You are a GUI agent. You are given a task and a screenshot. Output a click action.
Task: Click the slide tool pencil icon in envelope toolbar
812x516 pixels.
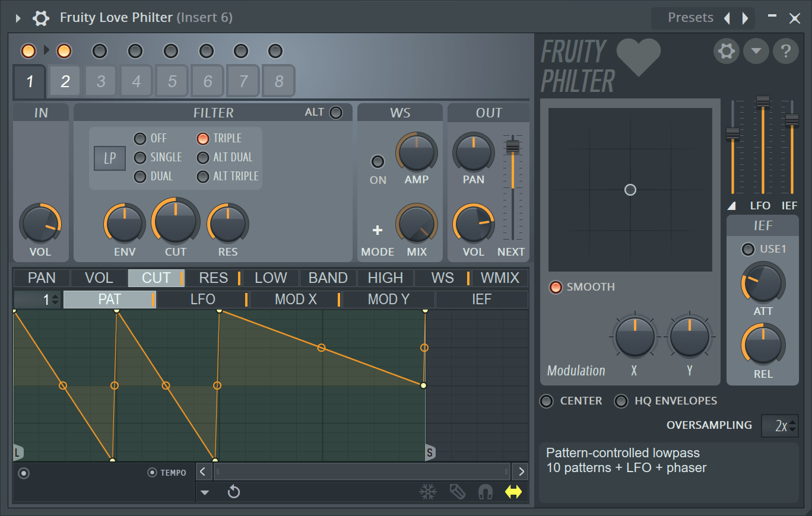(456, 492)
